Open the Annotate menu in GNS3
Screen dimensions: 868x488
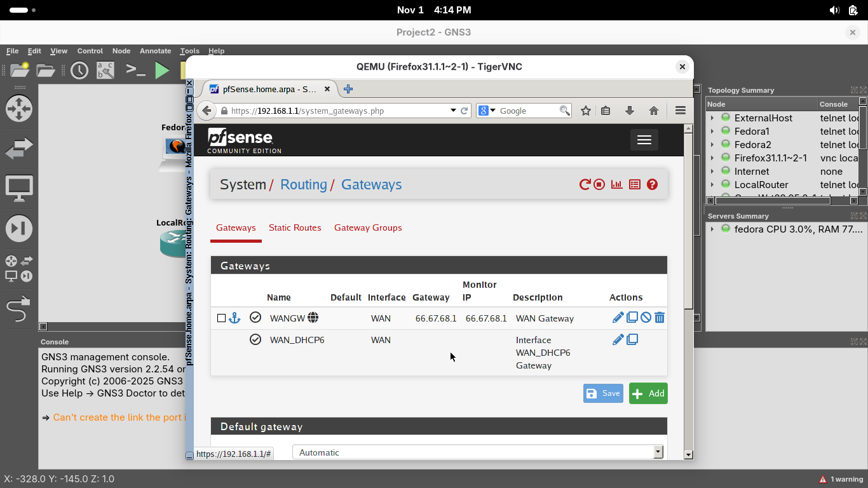(155, 51)
